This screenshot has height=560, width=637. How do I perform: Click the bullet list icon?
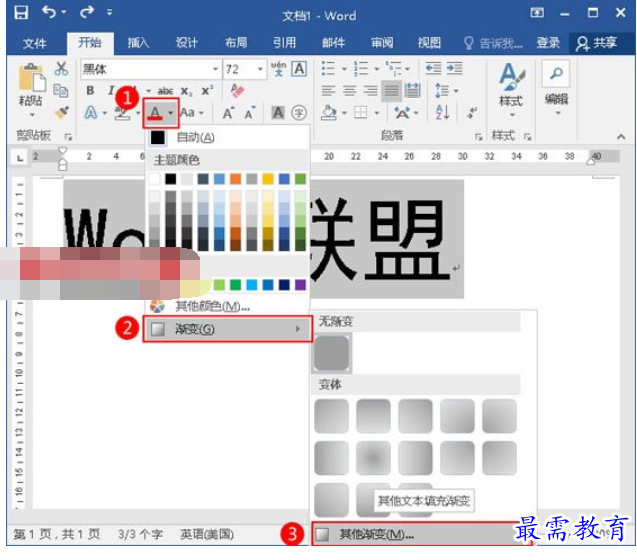(328, 68)
